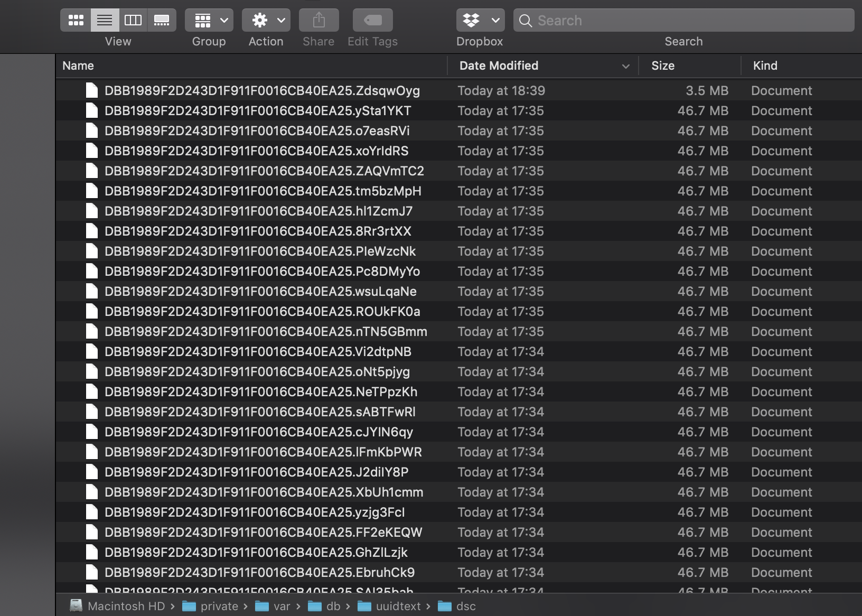This screenshot has width=862, height=616.
Task: Sort files by Kind column
Action: pos(765,66)
